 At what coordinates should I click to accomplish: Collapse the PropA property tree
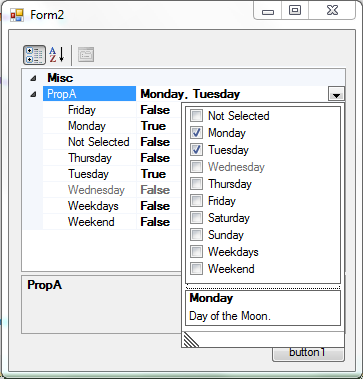tap(33, 95)
